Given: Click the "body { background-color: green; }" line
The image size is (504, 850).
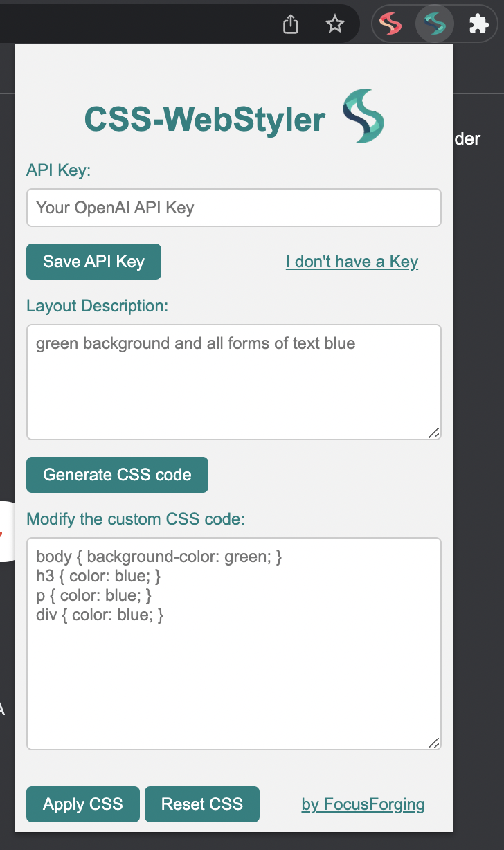Looking at the screenshot, I should [159, 557].
